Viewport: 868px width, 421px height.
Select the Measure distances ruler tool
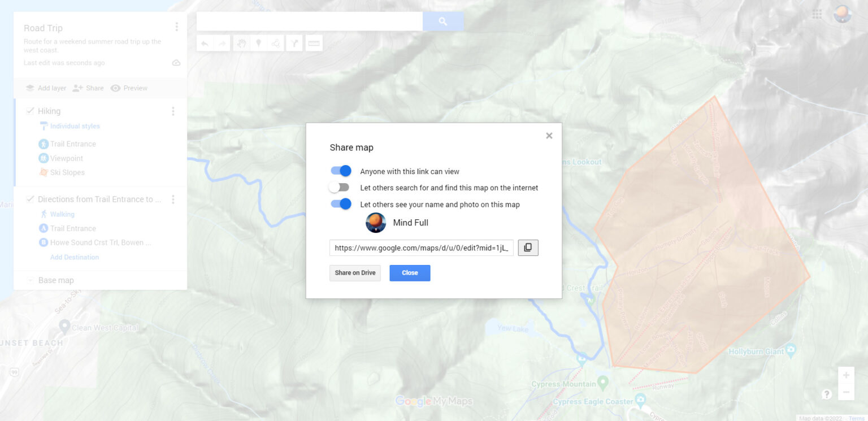tap(314, 43)
